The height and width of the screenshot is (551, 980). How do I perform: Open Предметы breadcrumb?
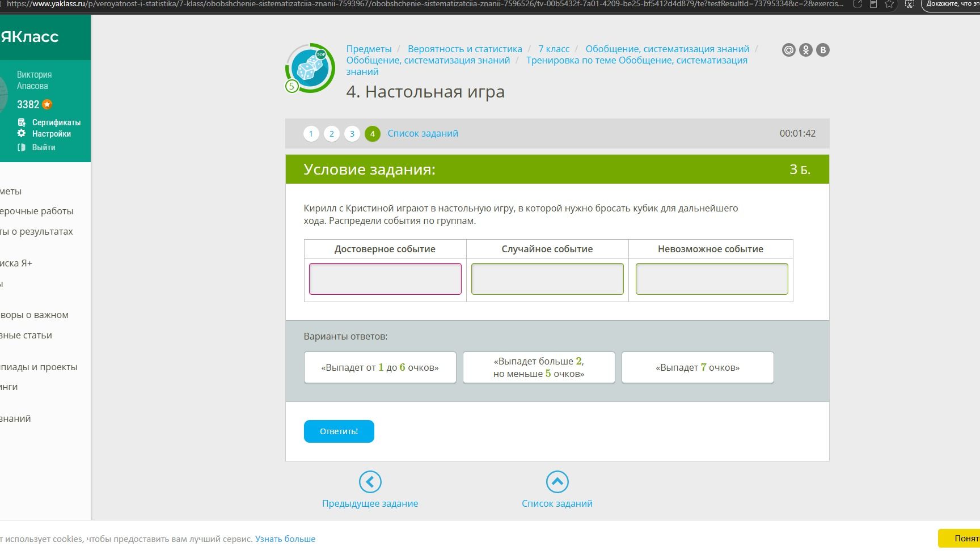click(x=369, y=49)
